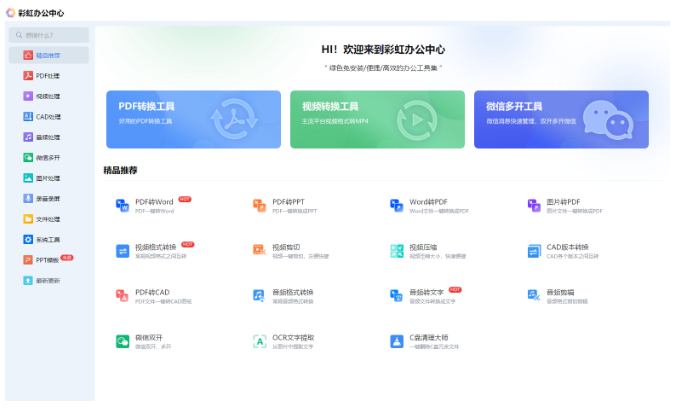Switch to 音频处理 sidebar category
The image size is (676, 411).
pos(48,137)
